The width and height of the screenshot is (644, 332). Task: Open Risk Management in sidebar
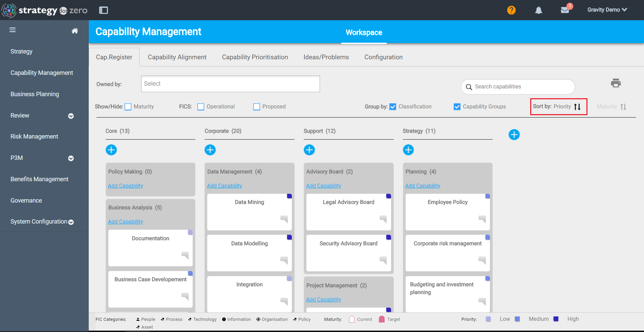pyautogui.click(x=34, y=137)
